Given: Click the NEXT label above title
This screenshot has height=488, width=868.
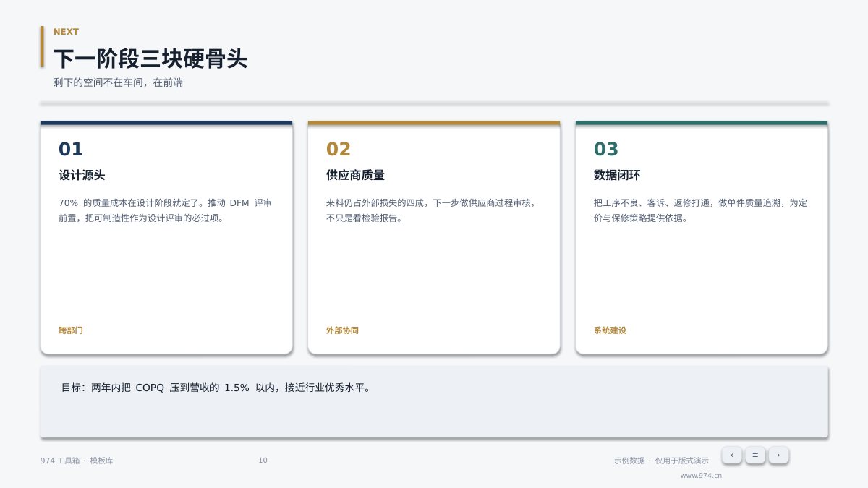Looking at the screenshot, I should 66,32.
